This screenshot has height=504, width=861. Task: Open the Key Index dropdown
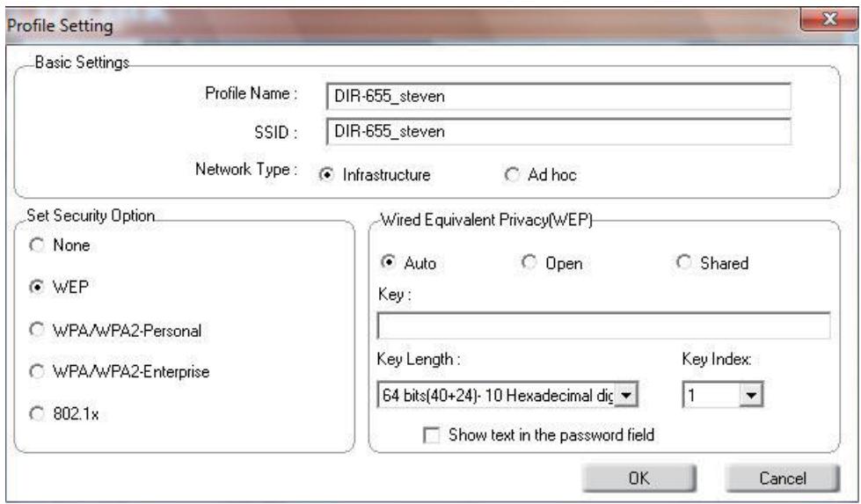pyautogui.click(x=751, y=395)
